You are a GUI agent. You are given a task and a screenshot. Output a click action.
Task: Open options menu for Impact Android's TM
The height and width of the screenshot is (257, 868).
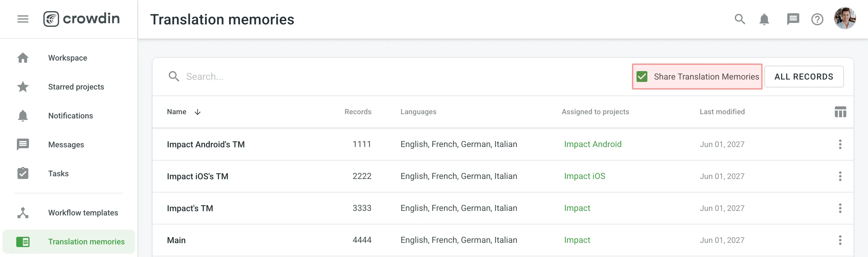pos(840,145)
